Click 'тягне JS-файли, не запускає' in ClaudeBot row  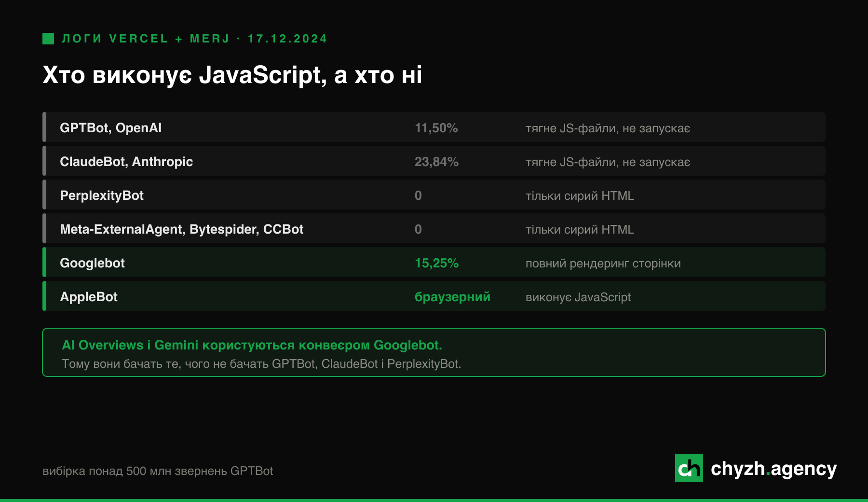pos(608,162)
